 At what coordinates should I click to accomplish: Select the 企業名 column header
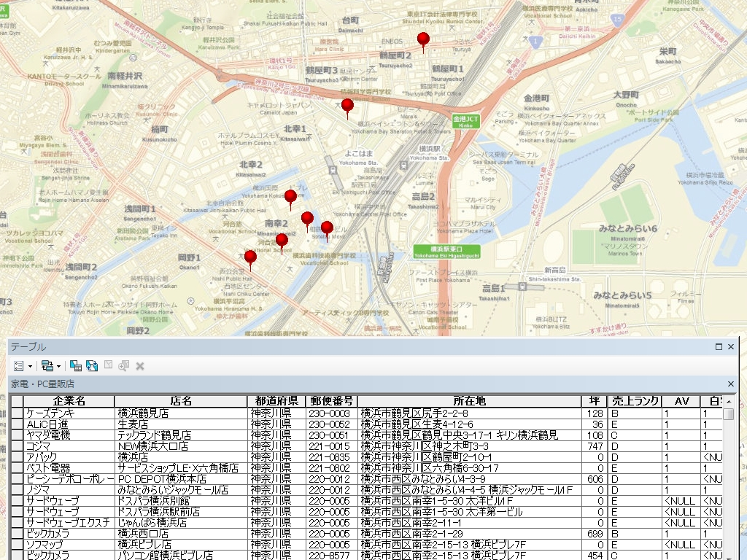coord(69,401)
